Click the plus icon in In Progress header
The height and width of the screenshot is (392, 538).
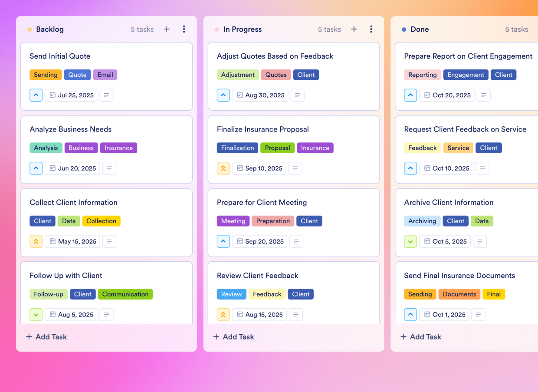(354, 29)
